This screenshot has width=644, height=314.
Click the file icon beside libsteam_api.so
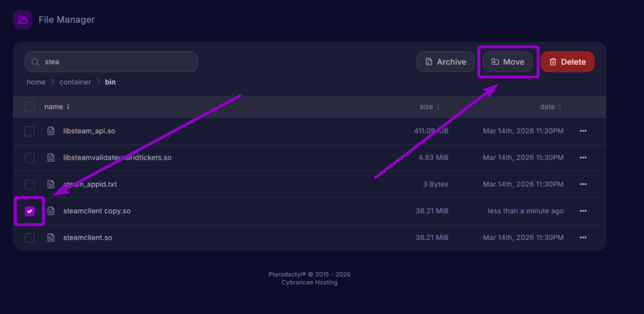(51, 131)
